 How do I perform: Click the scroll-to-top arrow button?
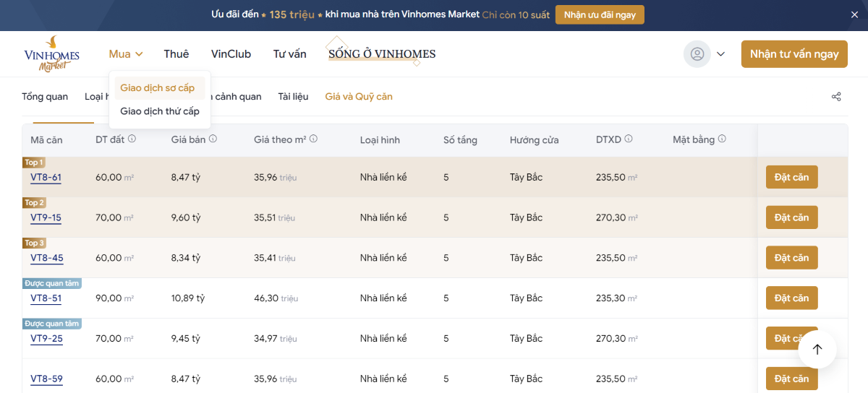[817, 350]
